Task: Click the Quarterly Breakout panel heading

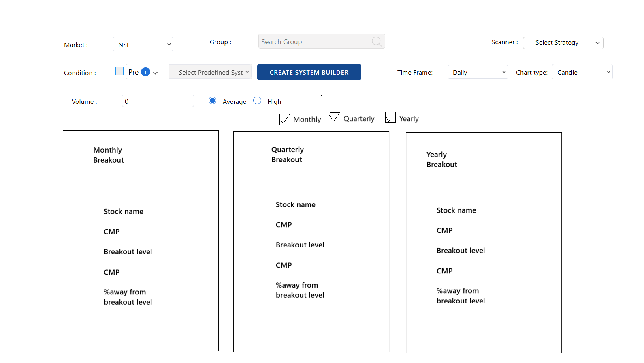Action: (x=288, y=155)
